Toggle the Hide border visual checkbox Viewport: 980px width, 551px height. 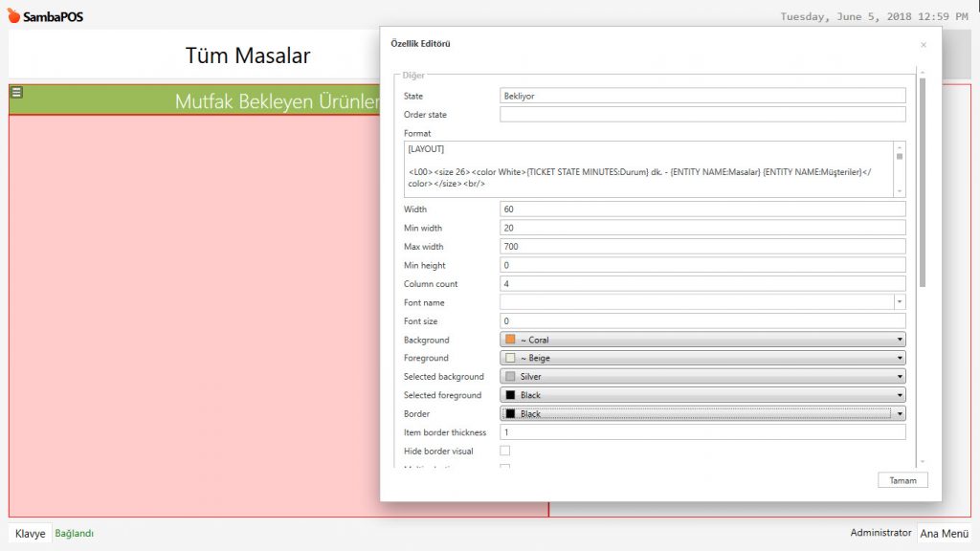tap(504, 451)
